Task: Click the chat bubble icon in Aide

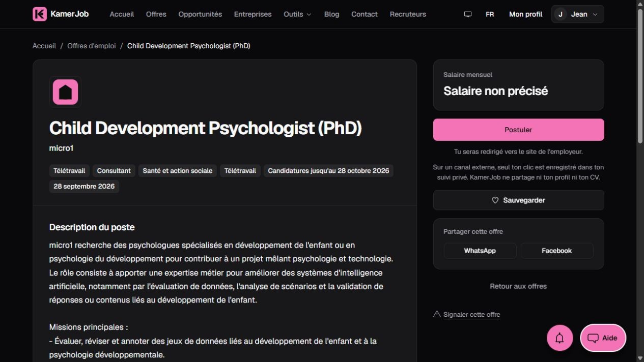Action: (593, 338)
